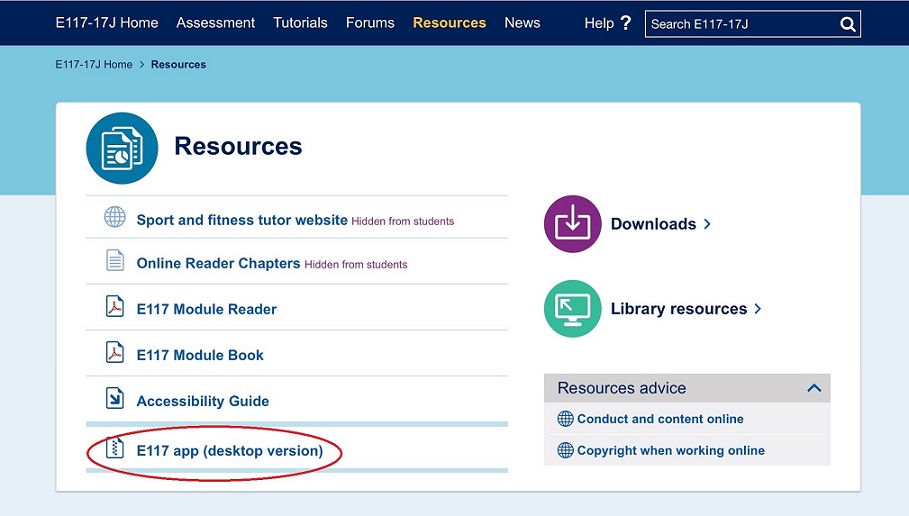Screen dimensions: 909x516
Task: Click globe icon beside Sport and fitness tutor website
Action: [115, 217]
